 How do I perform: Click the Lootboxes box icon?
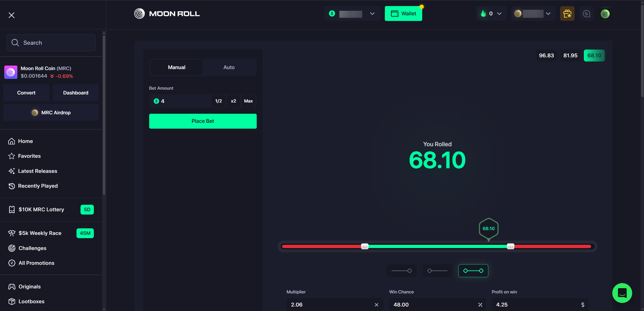point(12,301)
